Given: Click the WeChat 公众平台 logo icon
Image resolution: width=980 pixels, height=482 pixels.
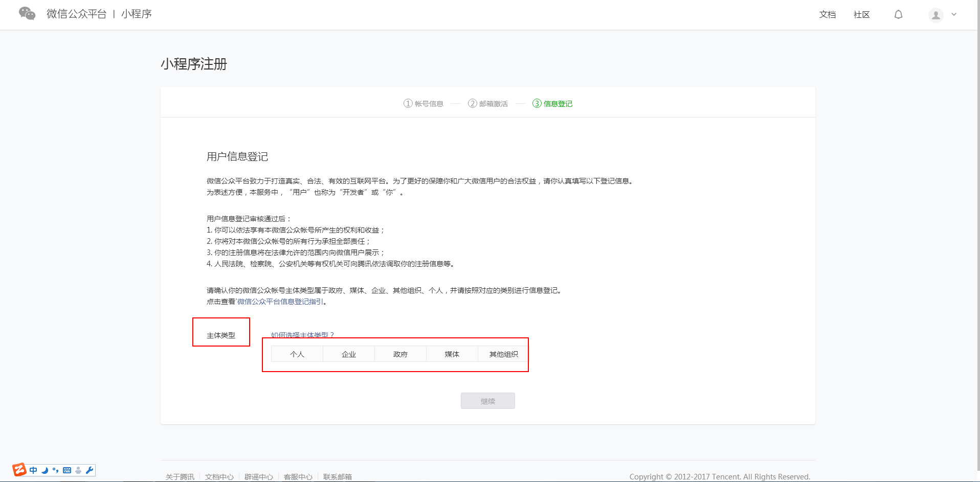Looking at the screenshot, I should pyautogui.click(x=27, y=14).
